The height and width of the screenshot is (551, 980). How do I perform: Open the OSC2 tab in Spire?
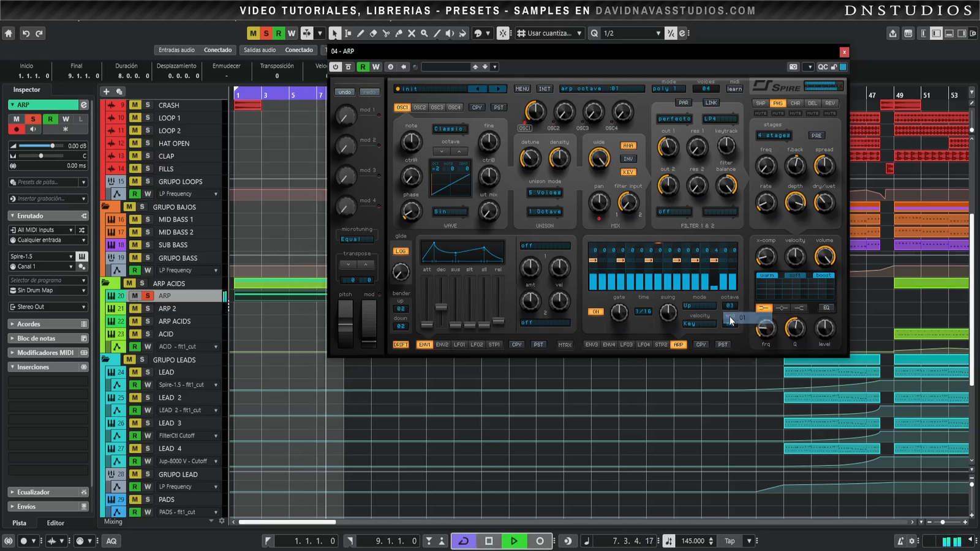tap(420, 107)
